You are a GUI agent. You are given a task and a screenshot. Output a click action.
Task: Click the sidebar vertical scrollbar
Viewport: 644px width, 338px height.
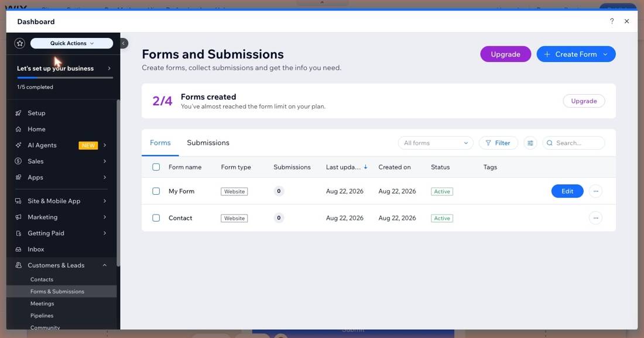[118, 182]
